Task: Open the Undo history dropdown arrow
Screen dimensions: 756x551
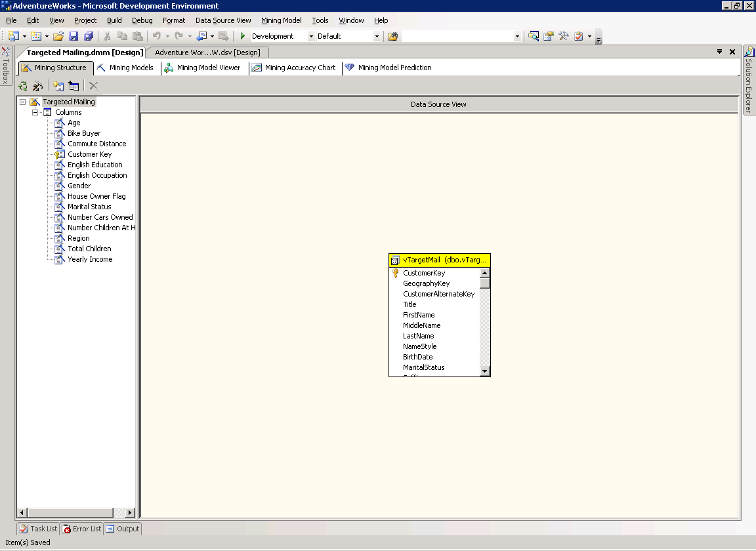Action: click(167, 36)
